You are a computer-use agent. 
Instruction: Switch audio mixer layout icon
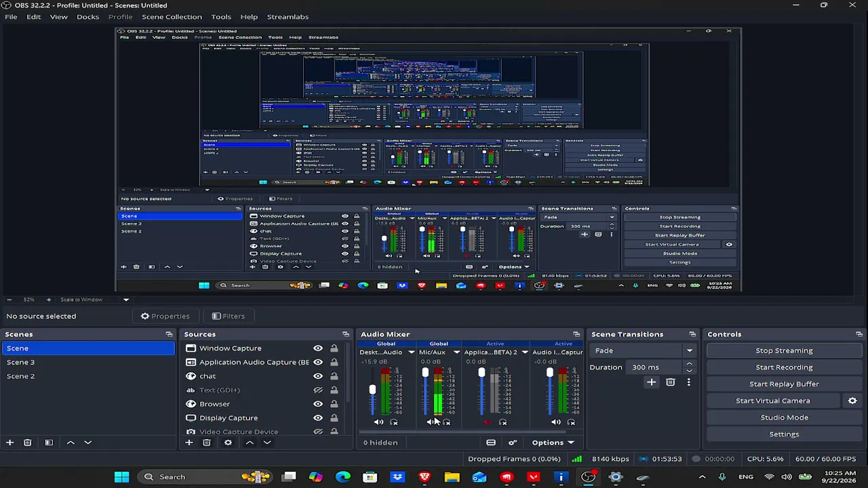(x=491, y=443)
